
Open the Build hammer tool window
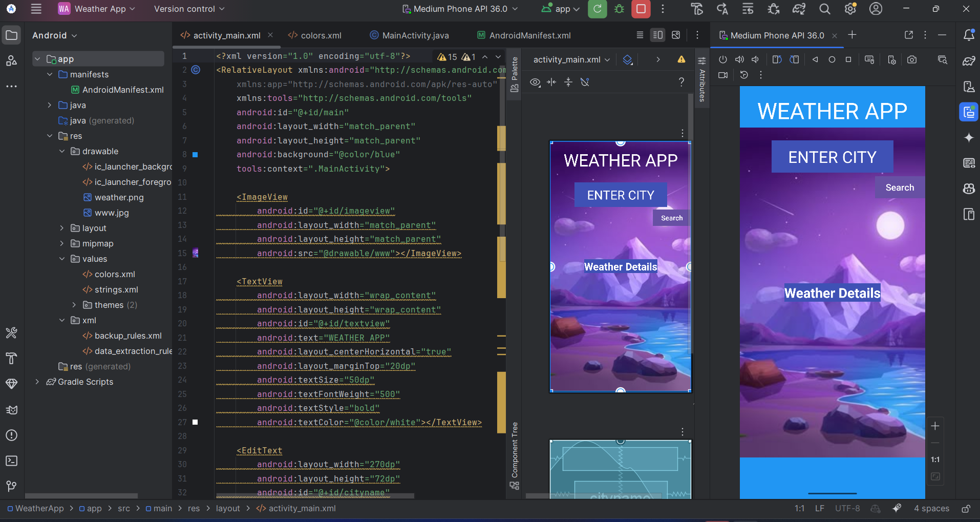[11, 358]
